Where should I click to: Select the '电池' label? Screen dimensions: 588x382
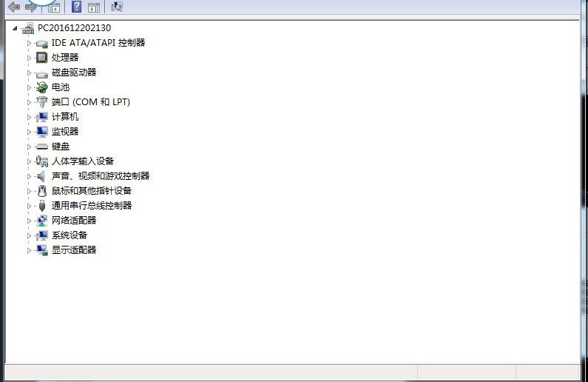61,87
